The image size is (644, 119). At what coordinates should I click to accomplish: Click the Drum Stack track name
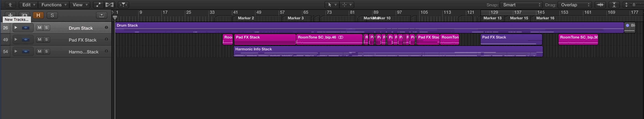81,28
